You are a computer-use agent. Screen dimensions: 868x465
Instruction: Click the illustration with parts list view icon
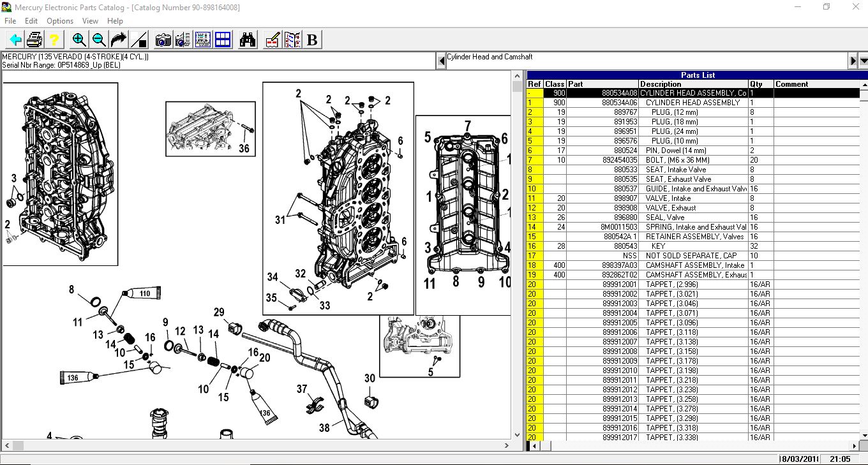[203, 40]
